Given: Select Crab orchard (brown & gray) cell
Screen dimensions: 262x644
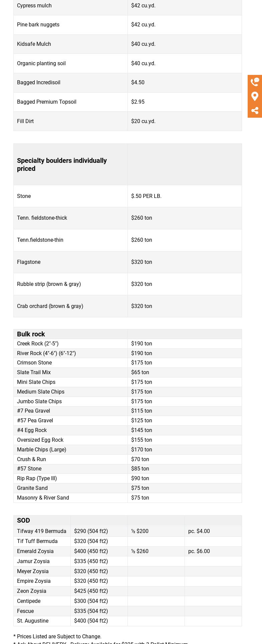Looking at the screenshot, I should [x=50, y=306].
